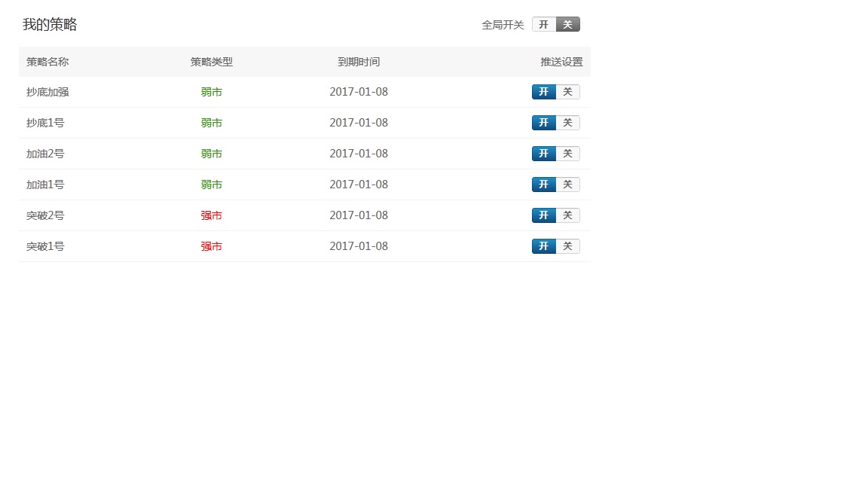This screenshot has width=868, height=488.
Task: Click the 到期时间 column header
Action: 359,62
